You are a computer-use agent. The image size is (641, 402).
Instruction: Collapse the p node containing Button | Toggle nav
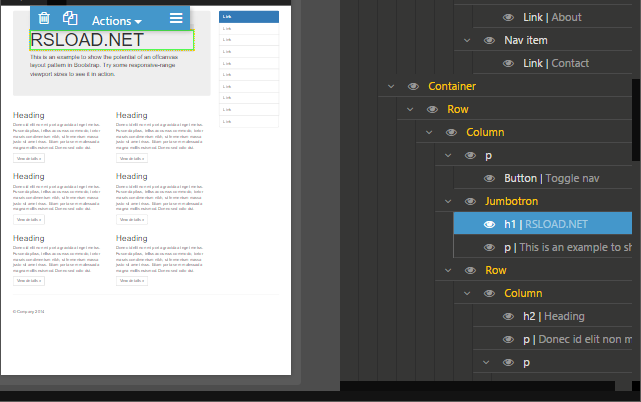click(x=448, y=155)
